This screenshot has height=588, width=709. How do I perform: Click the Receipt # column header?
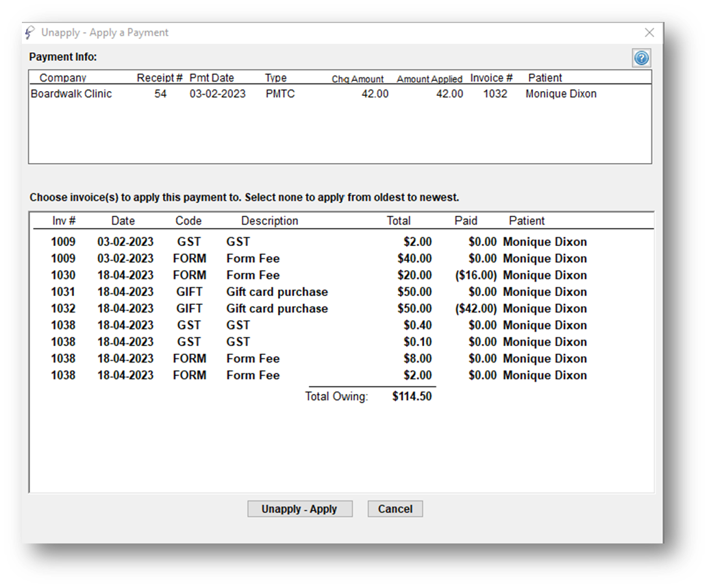[160, 78]
